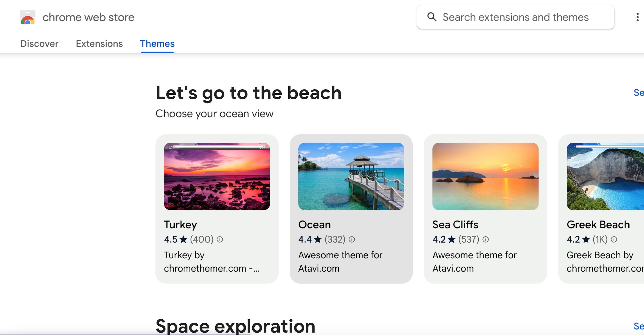Open the Sea Cliffs sunset thumbnail

(x=486, y=176)
